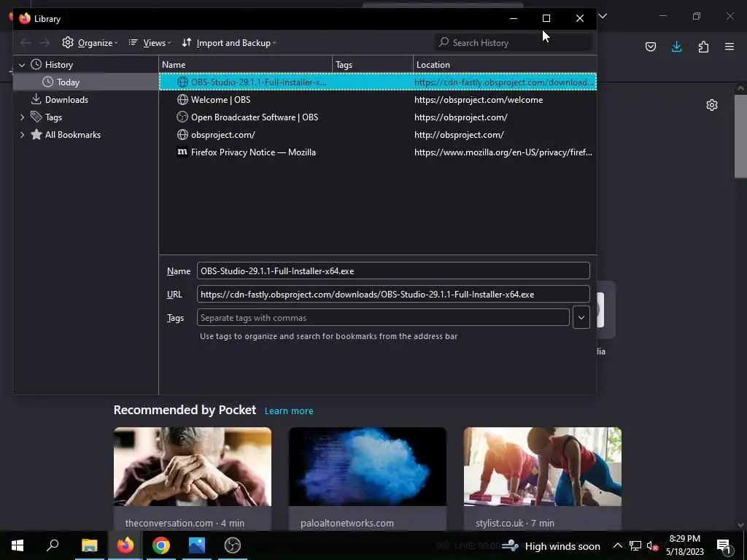Open the theconversation.com story thumbnail
Image resolution: width=747 pixels, height=560 pixels.
(193, 467)
